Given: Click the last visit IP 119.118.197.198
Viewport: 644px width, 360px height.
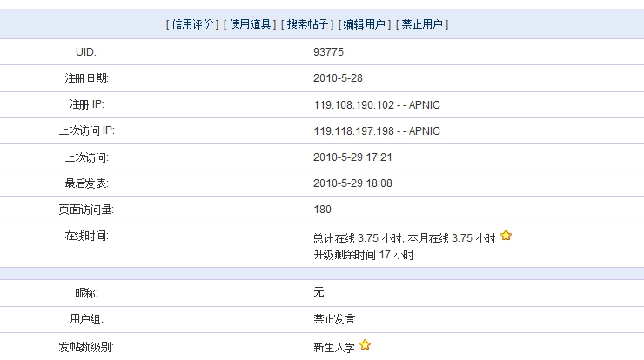Looking at the screenshot, I should (x=353, y=131).
